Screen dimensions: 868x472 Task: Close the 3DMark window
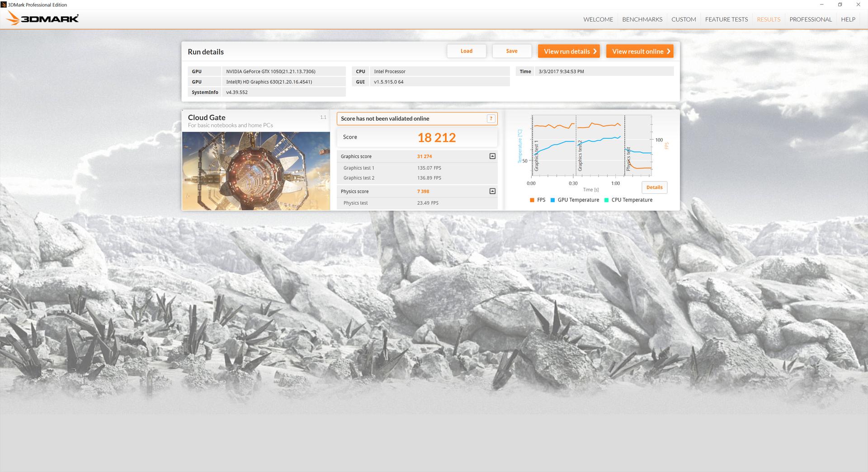coord(858,5)
